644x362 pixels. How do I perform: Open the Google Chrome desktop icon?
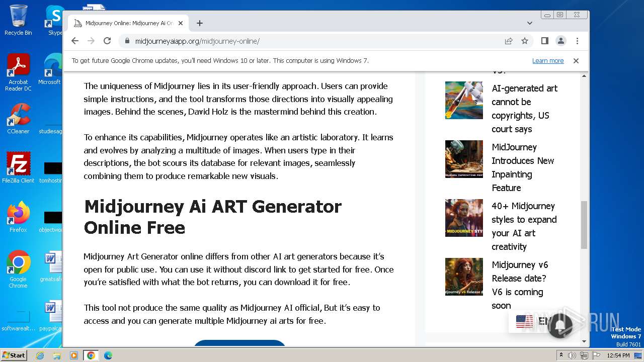pyautogui.click(x=18, y=269)
